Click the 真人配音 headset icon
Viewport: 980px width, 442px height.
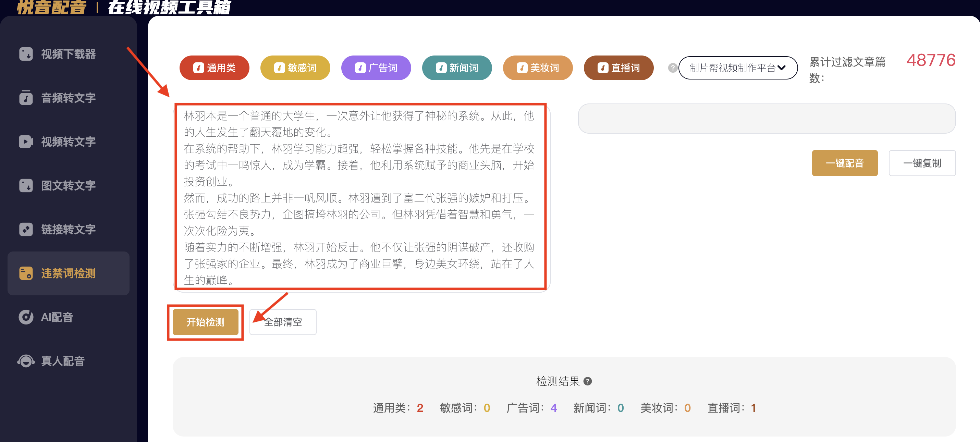tap(26, 360)
